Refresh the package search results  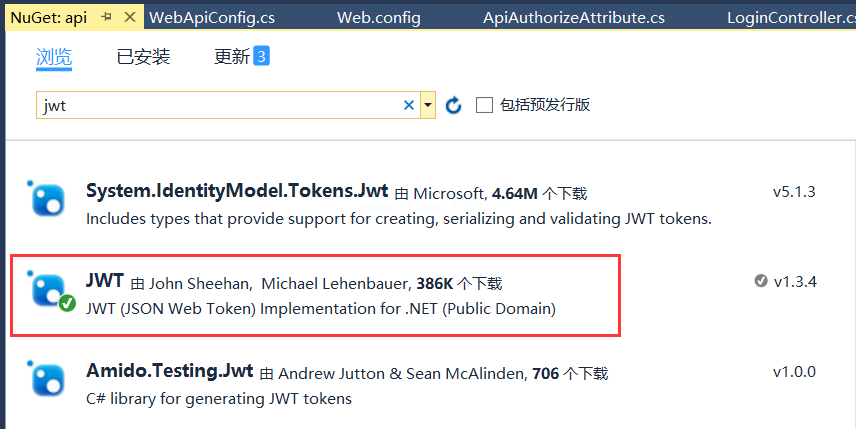point(453,105)
